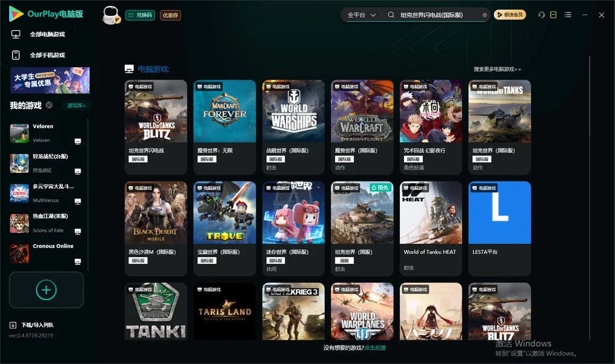615x364 pixels.
Task: Click 射击 genre text under 战舰世界
Action: click(271, 168)
